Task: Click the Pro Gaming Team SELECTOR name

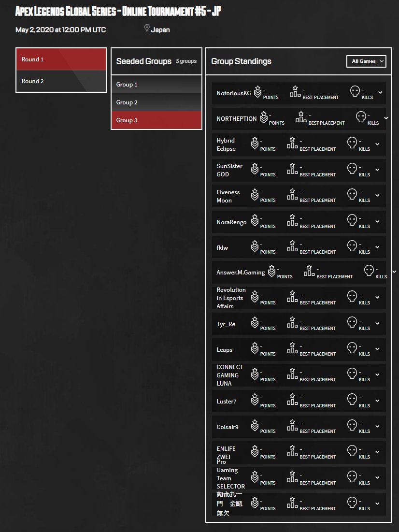Action: [231, 474]
